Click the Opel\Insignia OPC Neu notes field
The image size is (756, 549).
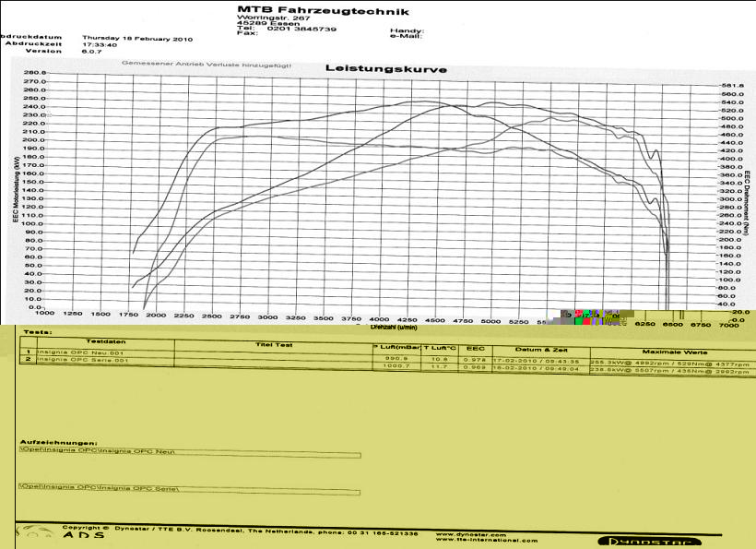click(x=189, y=453)
